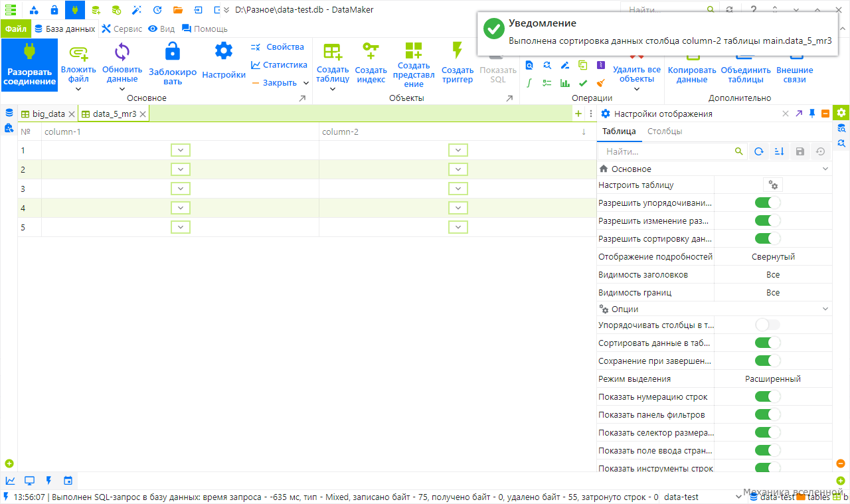The height and width of the screenshot is (504, 850).
Task: Expand arrow under Удалить все объекты
Action: click(x=636, y=89)
